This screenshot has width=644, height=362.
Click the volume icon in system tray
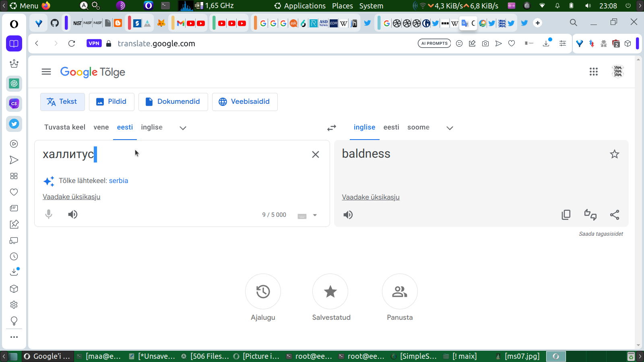pyautogui.click(x=588, y=6)
